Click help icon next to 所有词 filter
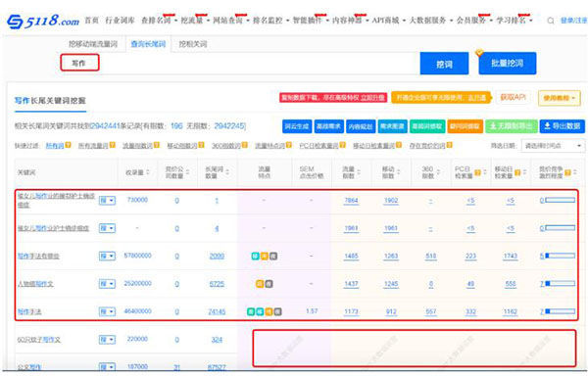 68,145
